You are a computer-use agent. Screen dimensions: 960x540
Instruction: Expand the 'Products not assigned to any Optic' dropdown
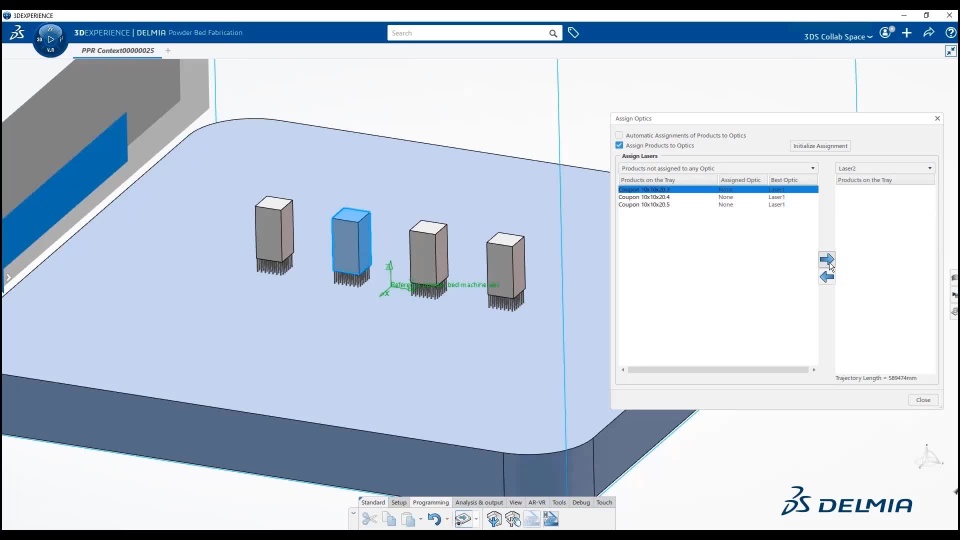pyautogui.click(x=717, y=168)
